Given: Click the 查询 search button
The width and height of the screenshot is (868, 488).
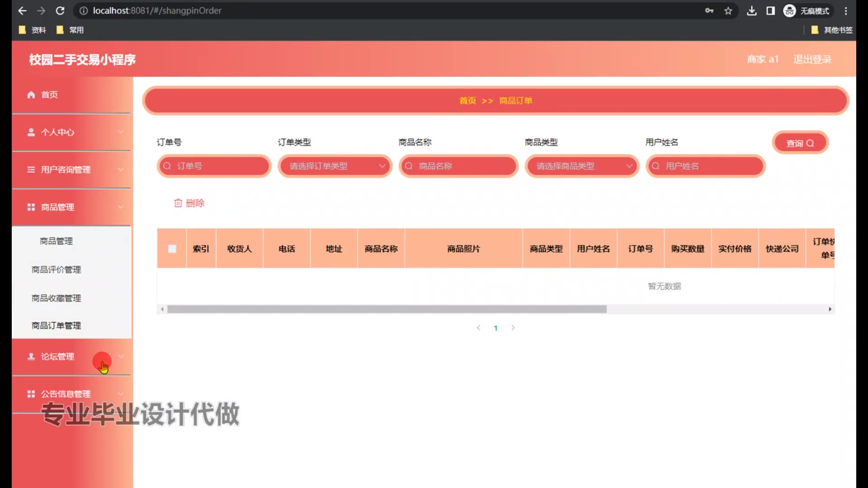Looking at the screenshot, I should tap(800, 143).
